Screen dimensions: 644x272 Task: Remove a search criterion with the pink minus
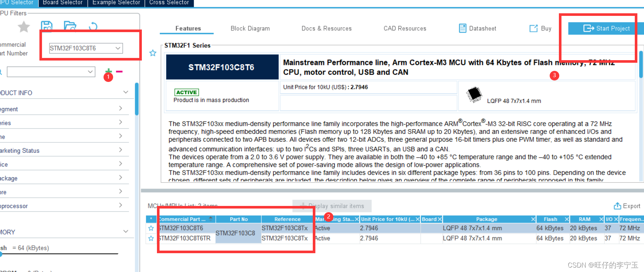[x=119, y=71]
